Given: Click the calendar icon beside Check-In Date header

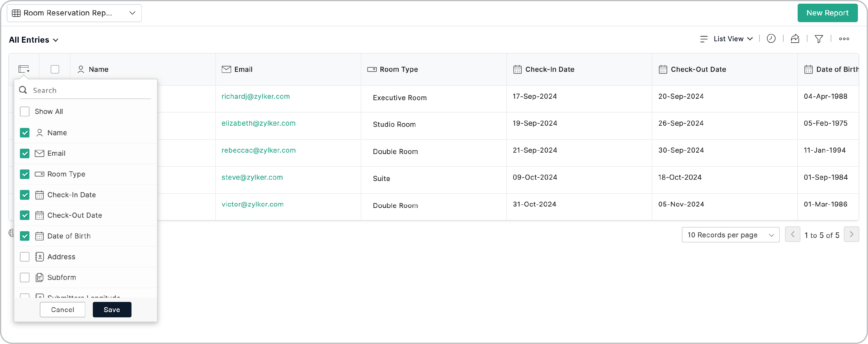Looking at the screenshot, I should click(517, 70).
